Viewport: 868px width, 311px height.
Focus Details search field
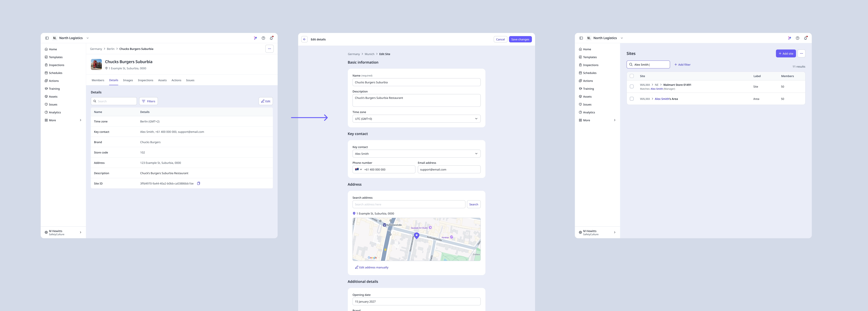[114, 101]
